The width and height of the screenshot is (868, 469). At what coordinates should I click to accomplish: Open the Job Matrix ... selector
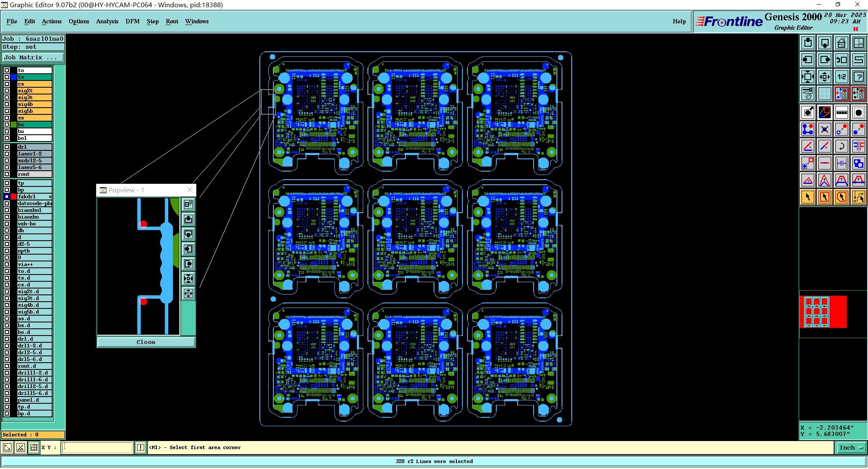point(33,58)
